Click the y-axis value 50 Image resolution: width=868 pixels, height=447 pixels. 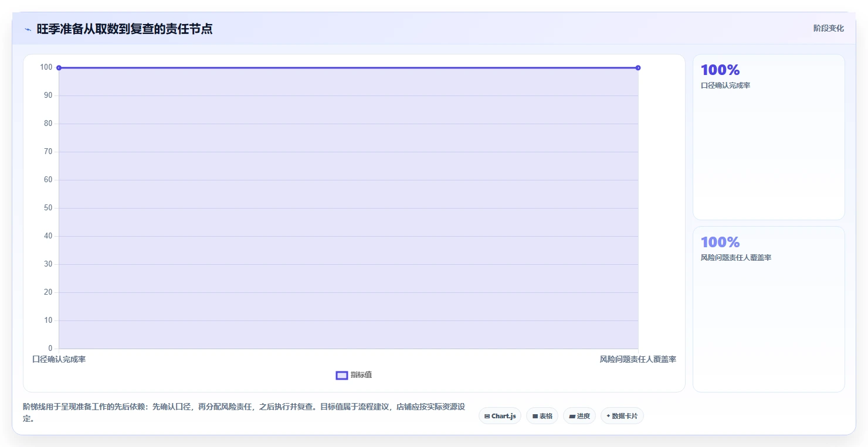48,208
